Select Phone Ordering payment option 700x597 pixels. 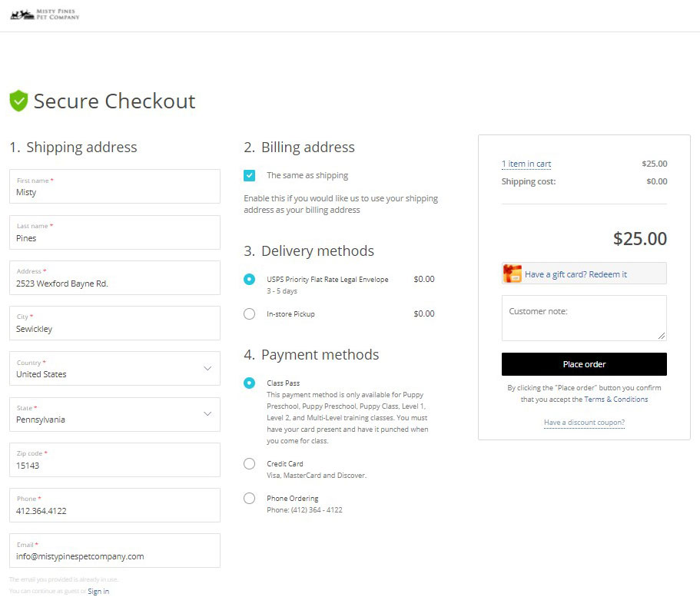tap(249, 498)
